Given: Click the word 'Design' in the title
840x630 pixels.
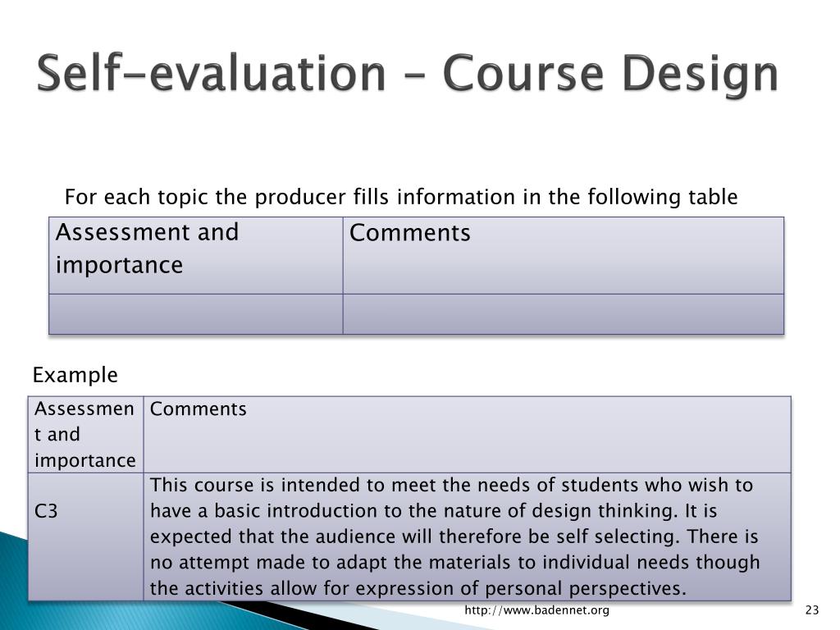Looking at the screenshot, I should point(701,75).
